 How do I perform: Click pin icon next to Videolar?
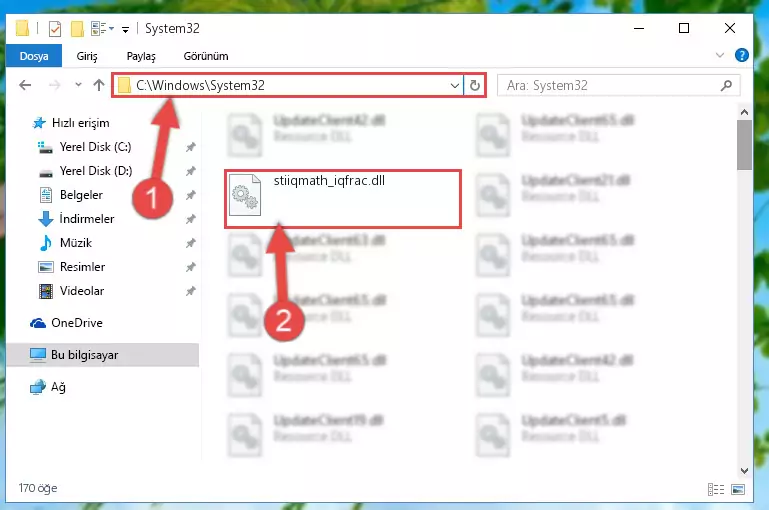point(190,291)
